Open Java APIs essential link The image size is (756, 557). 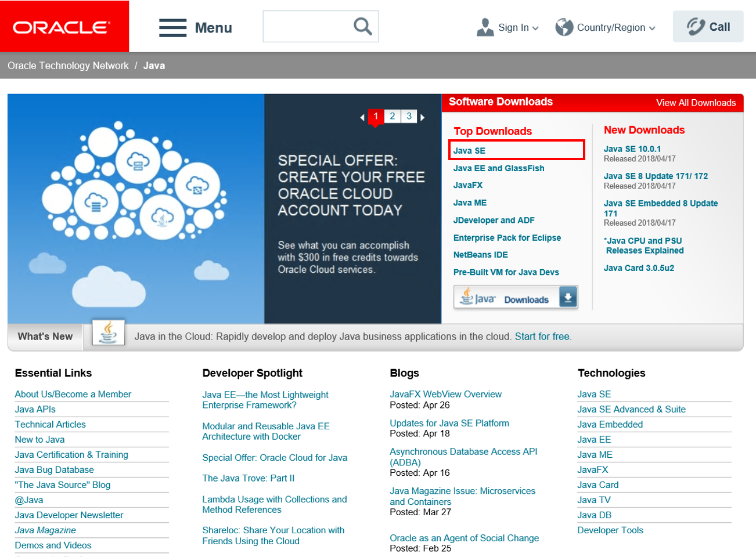coord(35,409)
